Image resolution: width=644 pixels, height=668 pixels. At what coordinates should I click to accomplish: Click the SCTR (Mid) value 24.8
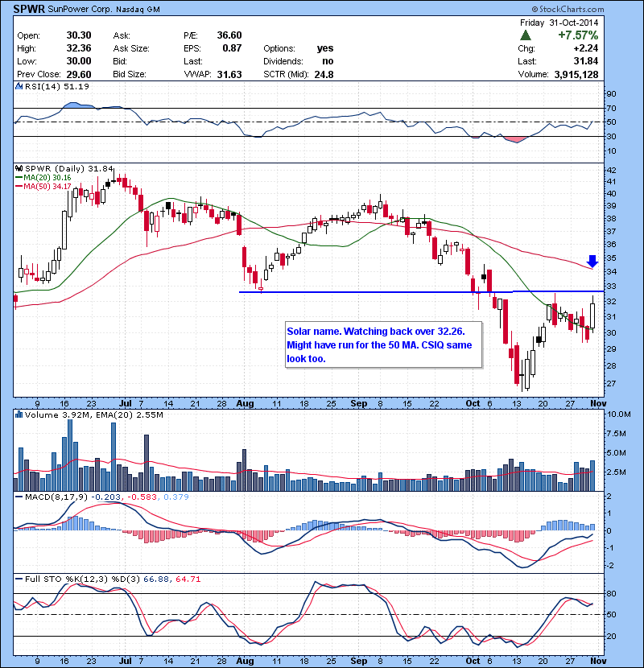(324, 75)
